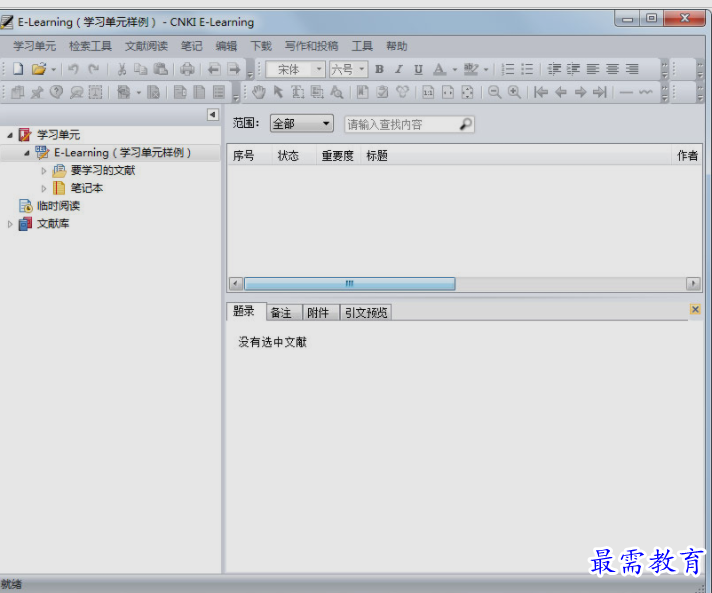Open font color dropdown arrow
Image resolution: width=712 pixels, height=593 pixels.
(455, 69)
